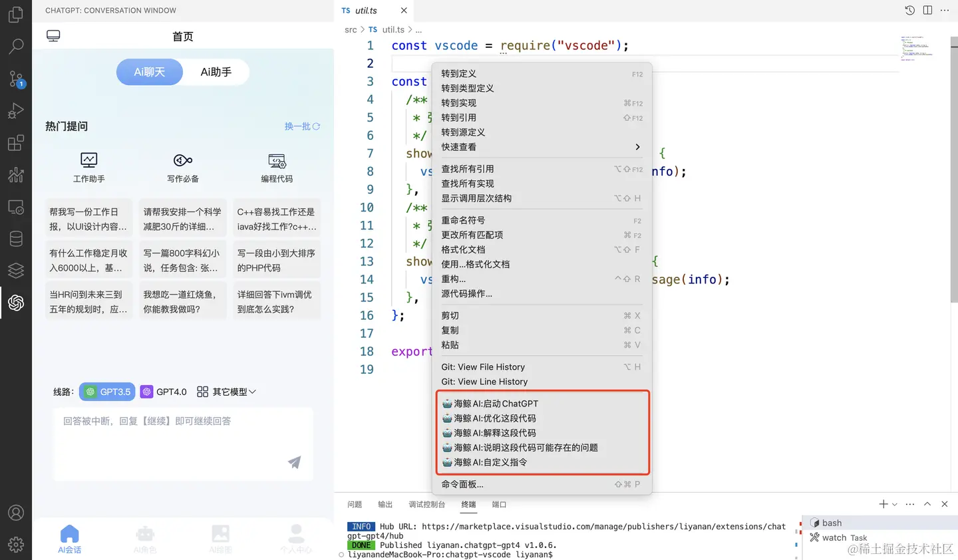Open terminal panel more actions ellipsis
This screenshot has width=958, height=560.
(x=910, y=504)
